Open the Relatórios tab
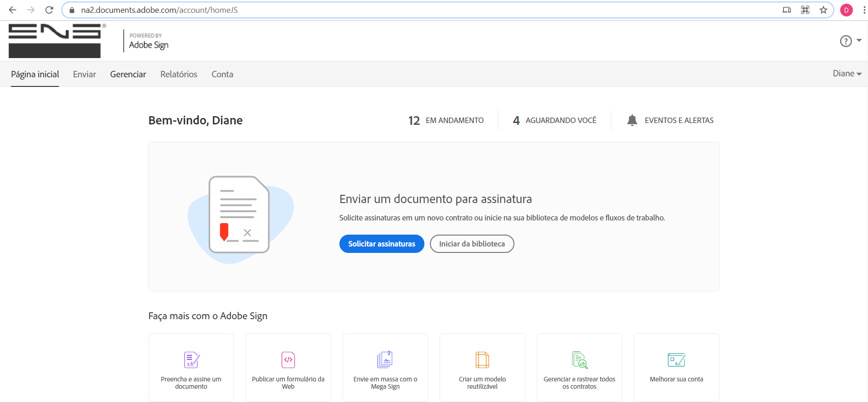868x402 pixels. pyautogui.click(x=179, y=74)
